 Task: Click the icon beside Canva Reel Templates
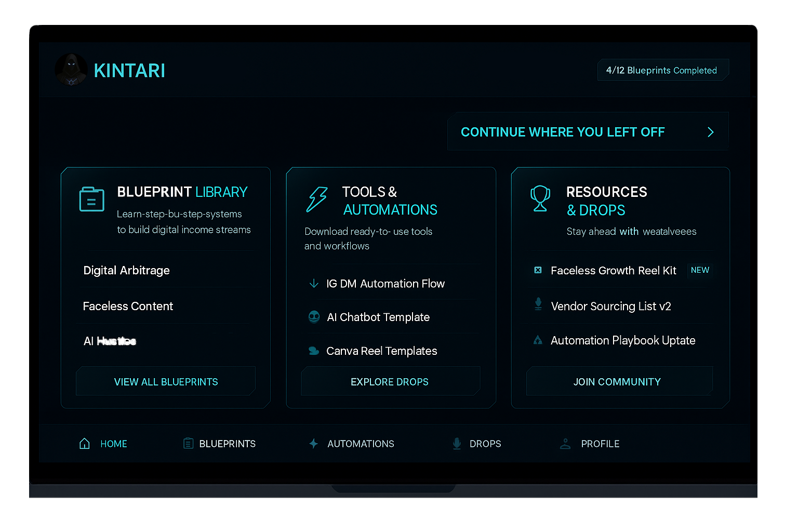tap(314, 351)
